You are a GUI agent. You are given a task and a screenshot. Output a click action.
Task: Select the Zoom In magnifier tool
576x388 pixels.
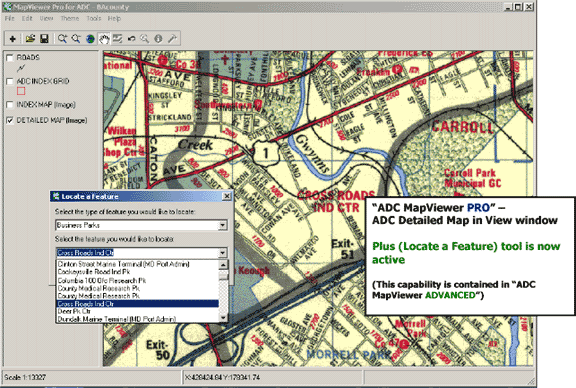[62, 38]
